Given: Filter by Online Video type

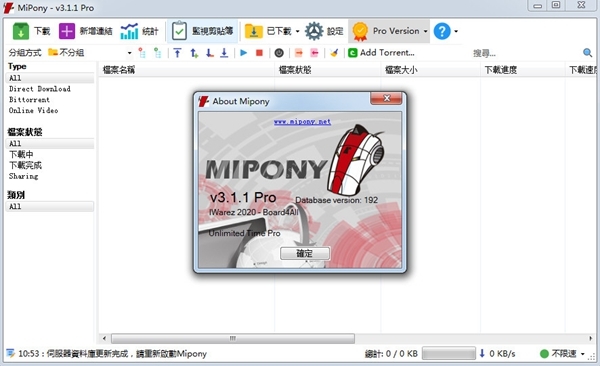Looking at the screenshot, I should 34,110.
